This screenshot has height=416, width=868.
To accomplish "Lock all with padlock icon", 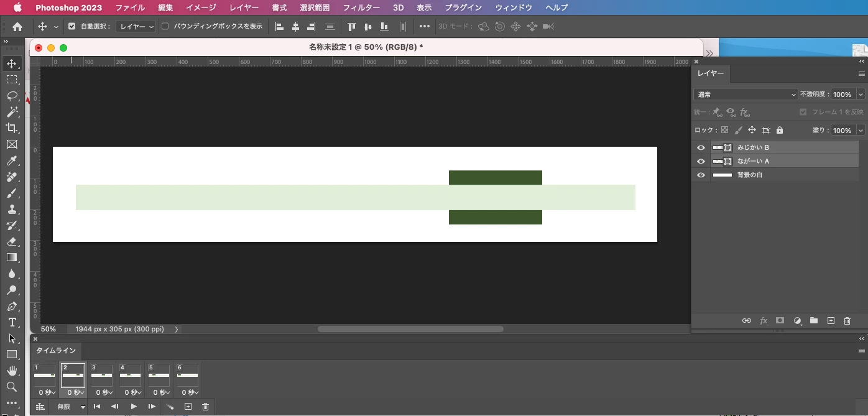I will (780, 131).
